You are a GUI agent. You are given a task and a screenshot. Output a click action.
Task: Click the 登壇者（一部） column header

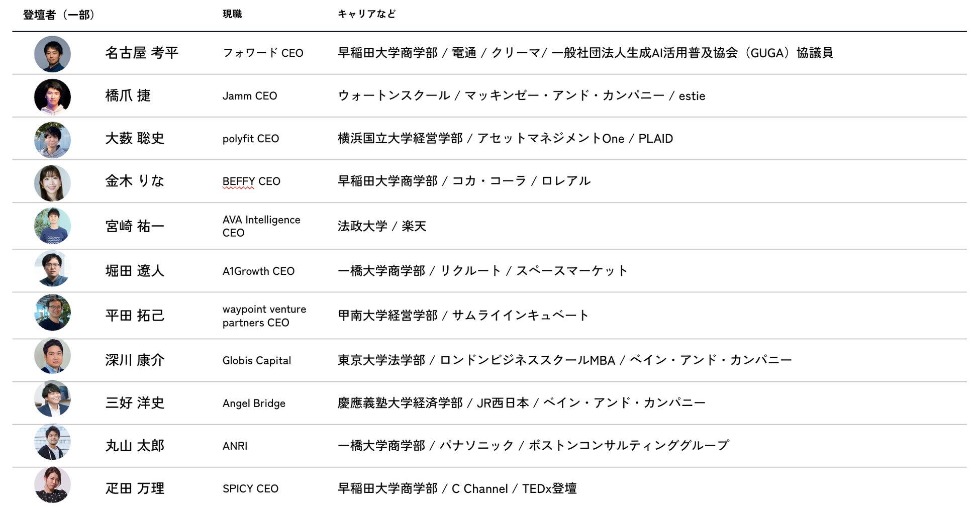coord(59,15)
